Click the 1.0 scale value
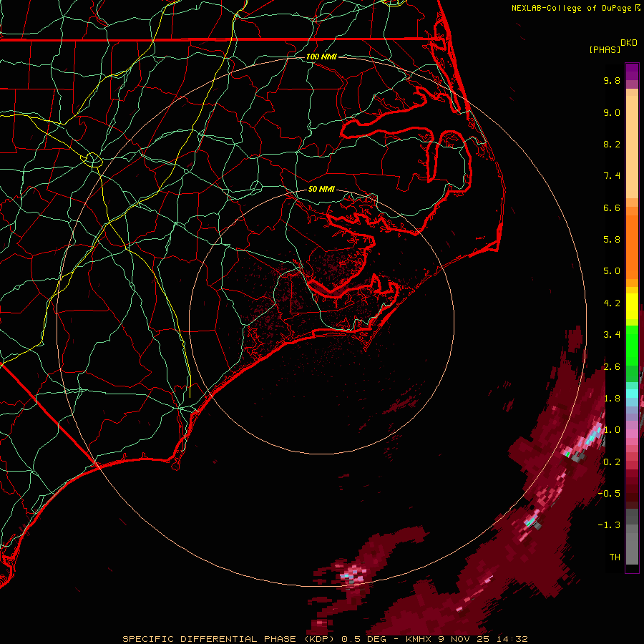 point(612,430)
